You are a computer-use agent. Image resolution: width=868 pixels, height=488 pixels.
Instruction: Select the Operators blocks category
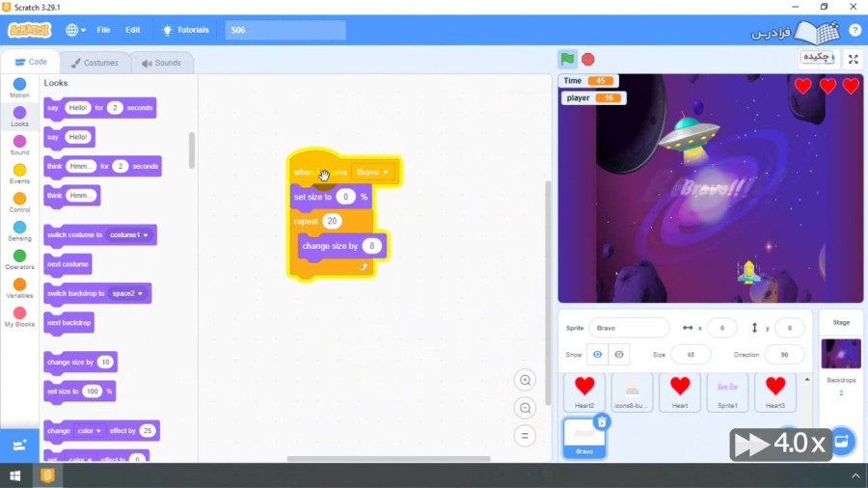[x=19, y=259]
